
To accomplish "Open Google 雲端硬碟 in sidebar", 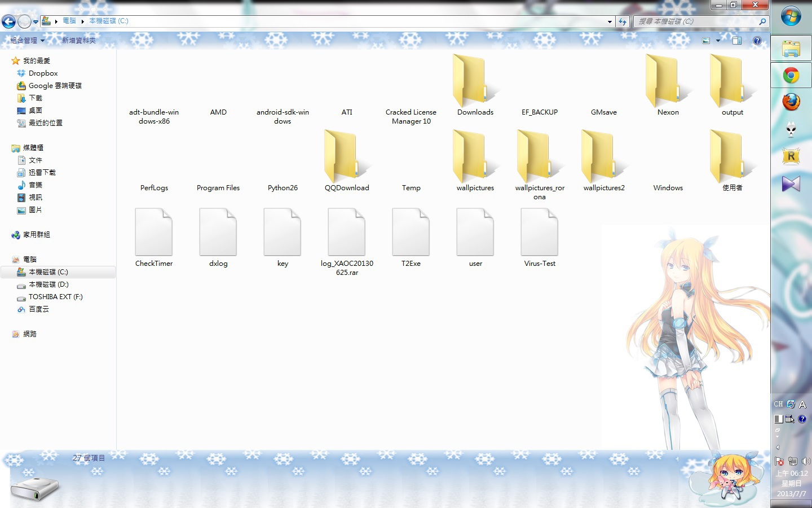I will [55, 86].
